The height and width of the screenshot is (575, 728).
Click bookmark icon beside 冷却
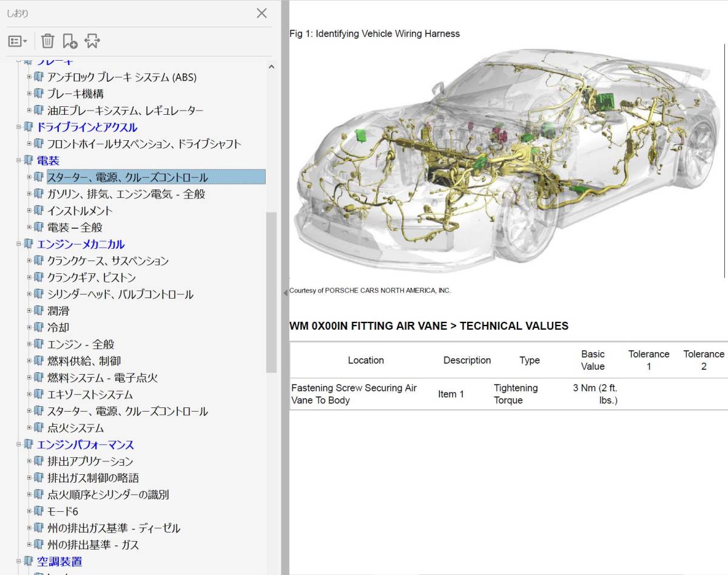tap(39, 327)
